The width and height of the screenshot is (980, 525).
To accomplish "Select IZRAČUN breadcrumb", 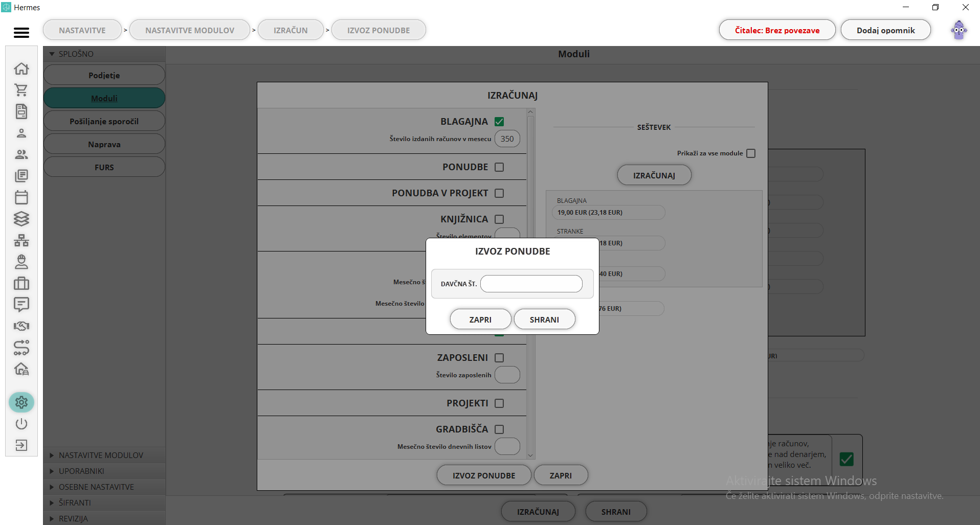I will tap(291, 30).
